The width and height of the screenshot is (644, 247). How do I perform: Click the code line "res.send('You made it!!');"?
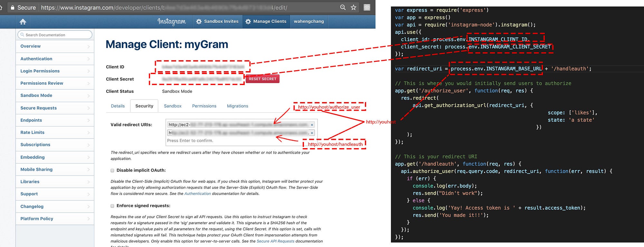pyautogui.click(x=451, y=215)
